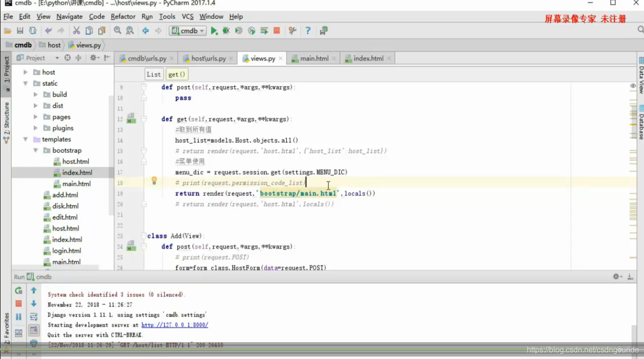The image size is (644, 359).
Task: Click the down arrow in Run panel
Action: tap(34, 304)
